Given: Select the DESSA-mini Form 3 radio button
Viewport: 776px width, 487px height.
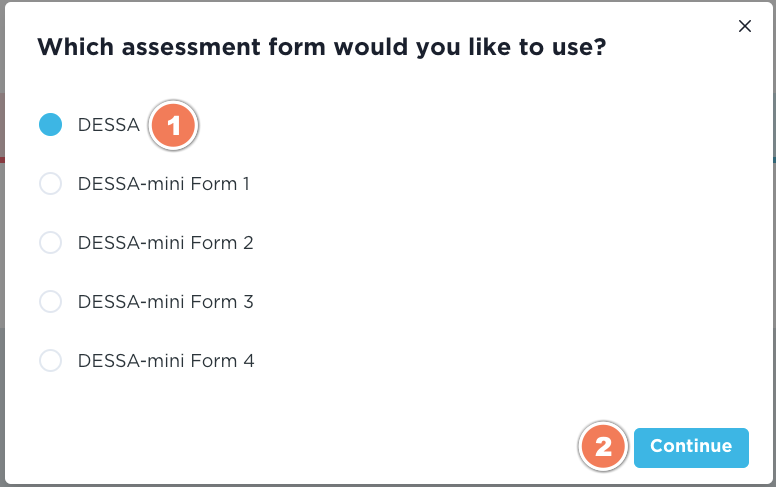Looking at the screenshot, I should pos(50,302).
